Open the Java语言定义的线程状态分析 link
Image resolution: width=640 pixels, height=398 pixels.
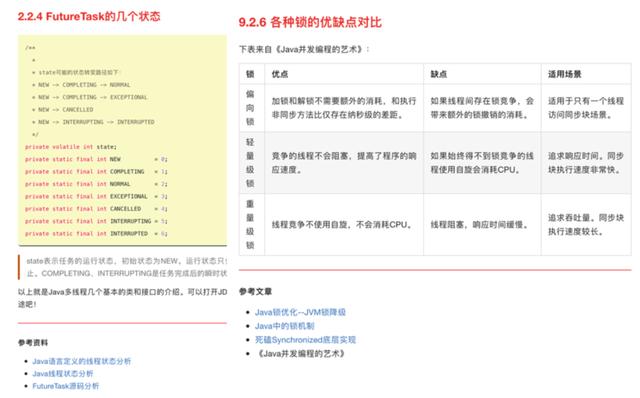[x=82, y=361]
